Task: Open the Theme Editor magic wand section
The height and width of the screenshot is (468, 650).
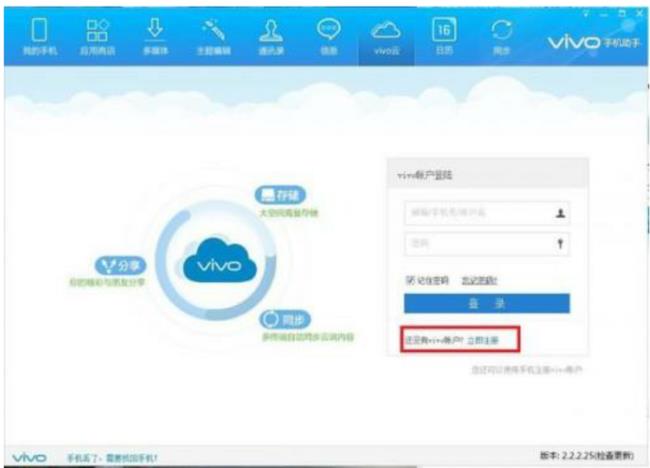Action: pos(213,37)
